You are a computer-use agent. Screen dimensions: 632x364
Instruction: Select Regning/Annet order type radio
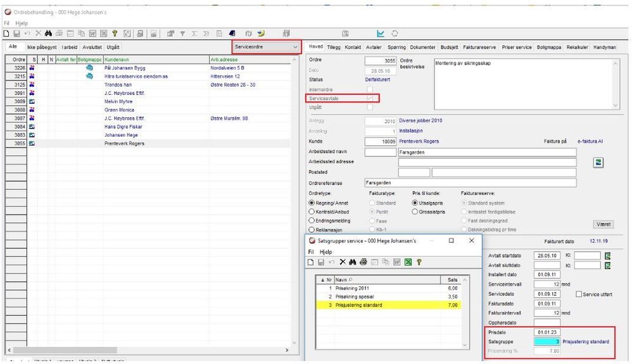pos(312,203)
